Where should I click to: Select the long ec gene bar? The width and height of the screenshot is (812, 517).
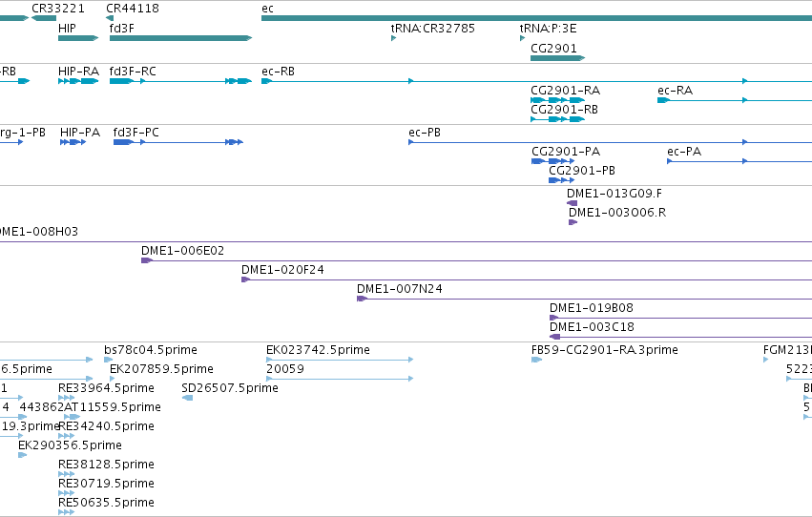click(536, 18)
